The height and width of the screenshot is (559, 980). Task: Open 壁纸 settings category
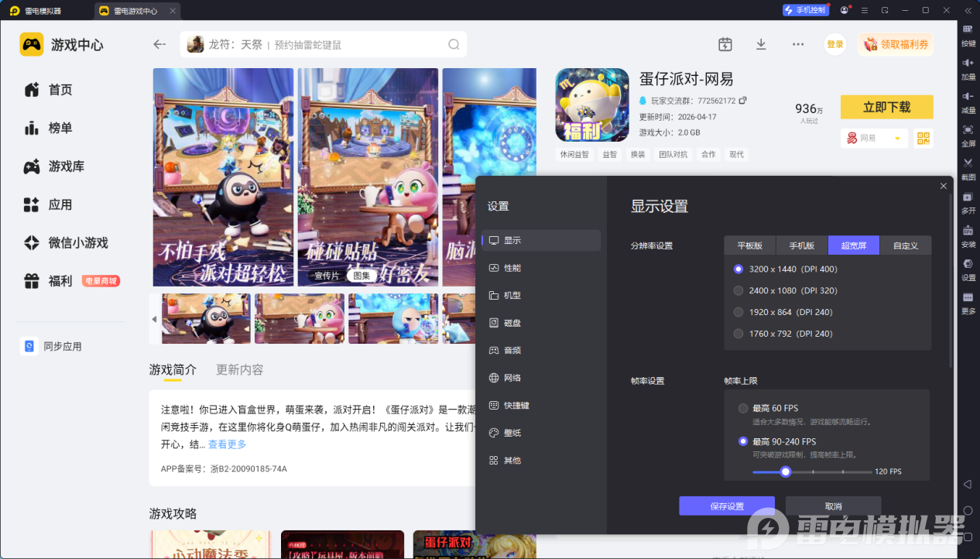(541, 433)
